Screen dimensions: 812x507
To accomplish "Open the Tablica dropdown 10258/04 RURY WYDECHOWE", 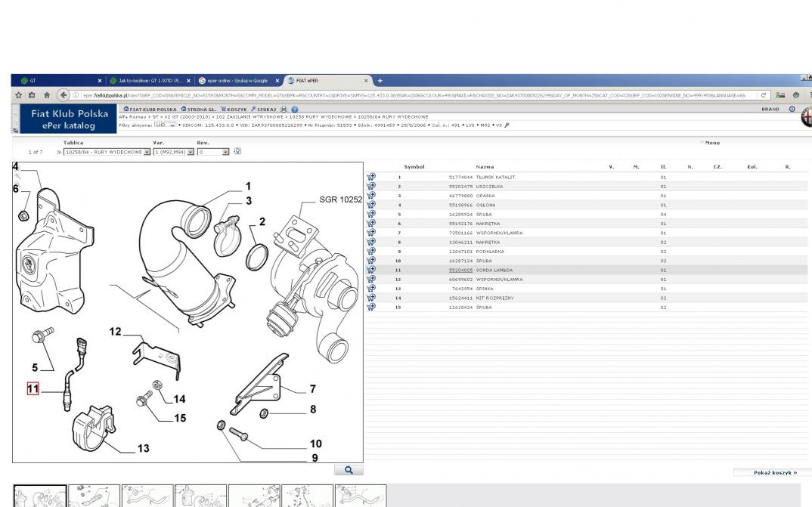I will [107, 152].
